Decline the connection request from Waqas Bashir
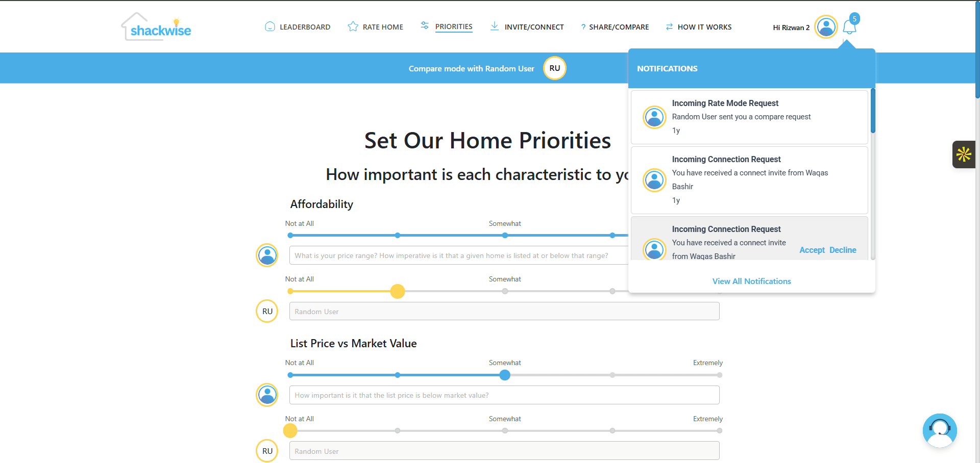 click(843, 250)
